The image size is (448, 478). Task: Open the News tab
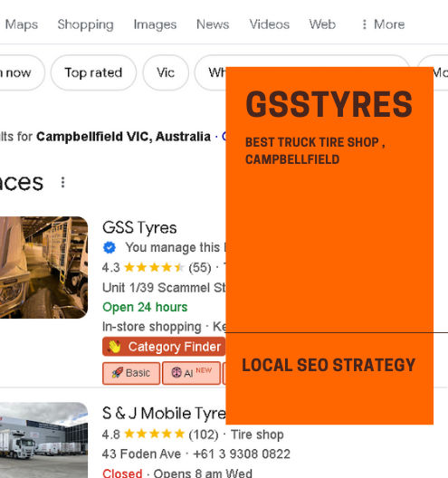point(213,24)
